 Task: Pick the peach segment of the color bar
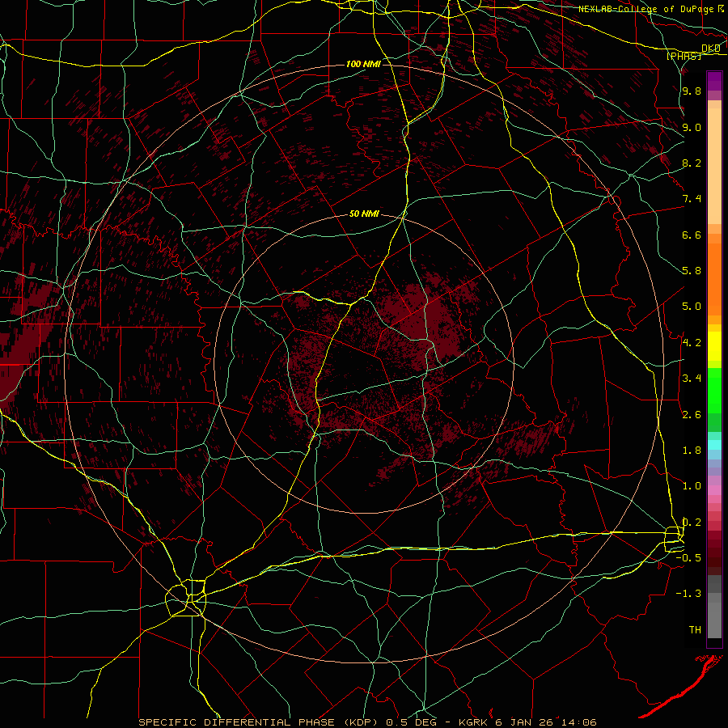pyautogui.click(x=714, y=166)
